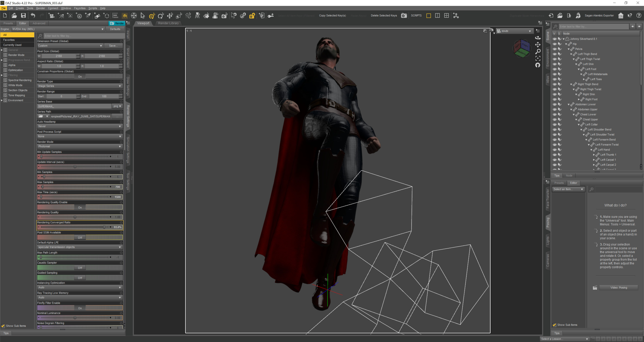This screenshot has width=644, height=342.
Task: Uncheck Show Sub Items in Render Settings
Action: (x=3, y=326)
